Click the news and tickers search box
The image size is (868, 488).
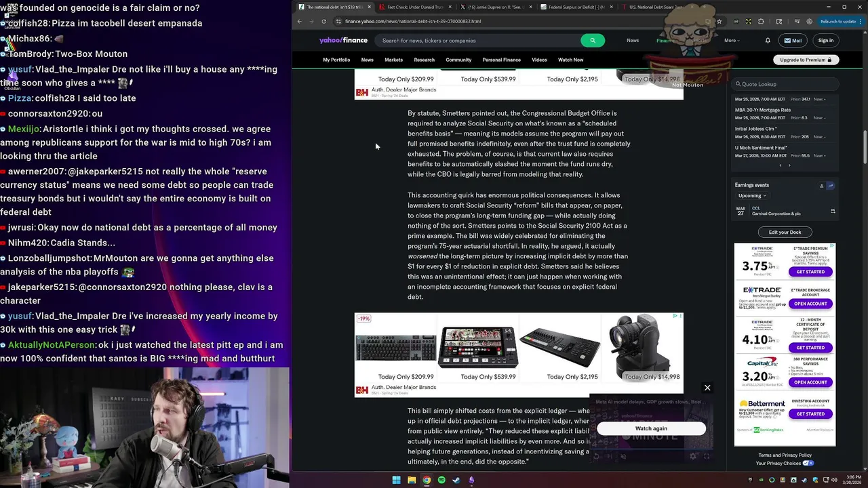point(478,40)
